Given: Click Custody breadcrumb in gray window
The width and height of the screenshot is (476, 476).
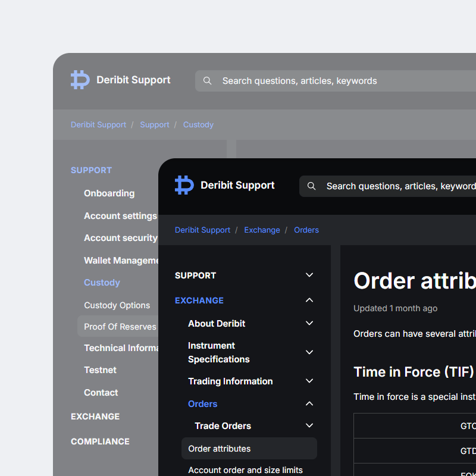Looking at the screenshot, I should pyautogui.click(x=198, y=124).
